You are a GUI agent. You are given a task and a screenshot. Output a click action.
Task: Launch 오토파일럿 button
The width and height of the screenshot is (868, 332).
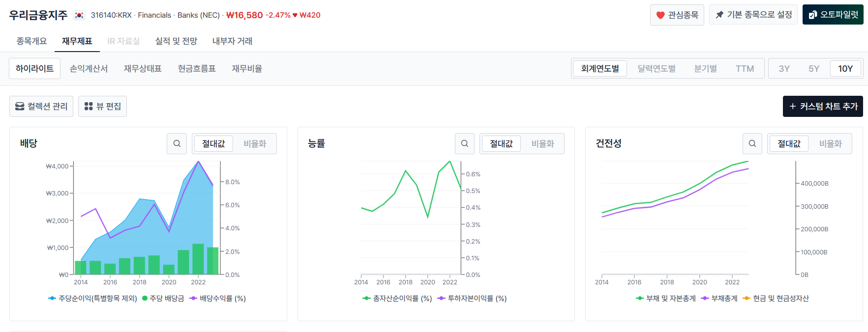[833, 15]
